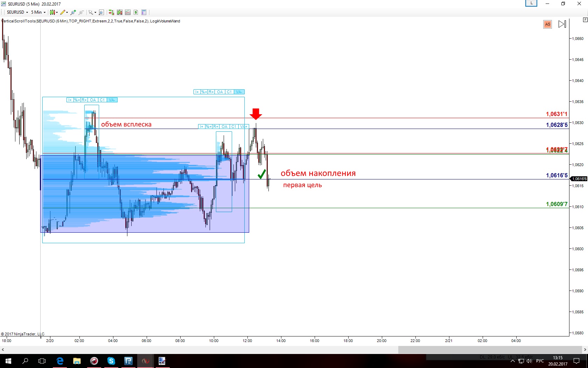Click the F button on price axis
The width and height of the screenshot is (588, 368).
(585, 20)
